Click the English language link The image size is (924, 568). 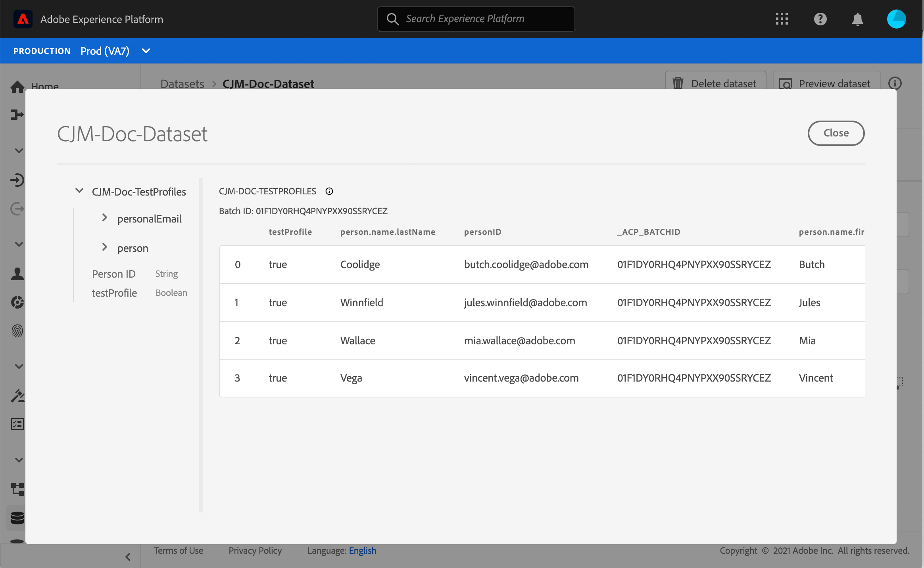(x=362, y=551)
